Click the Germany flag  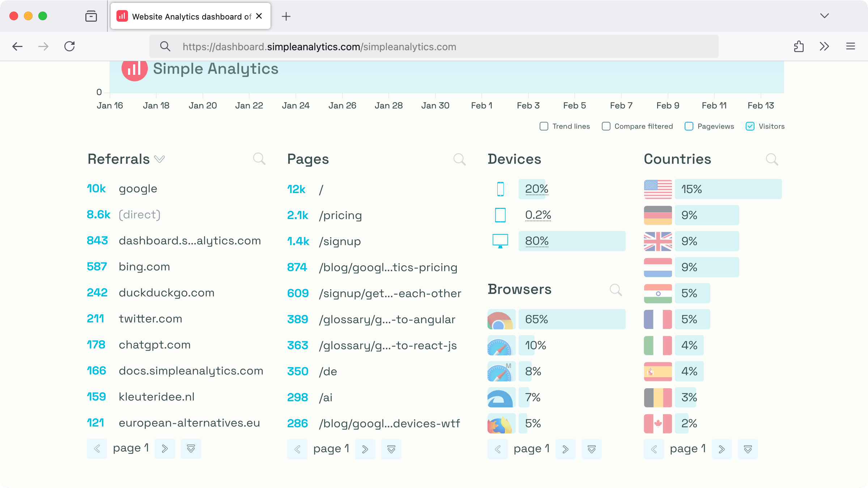click(658, 215)
